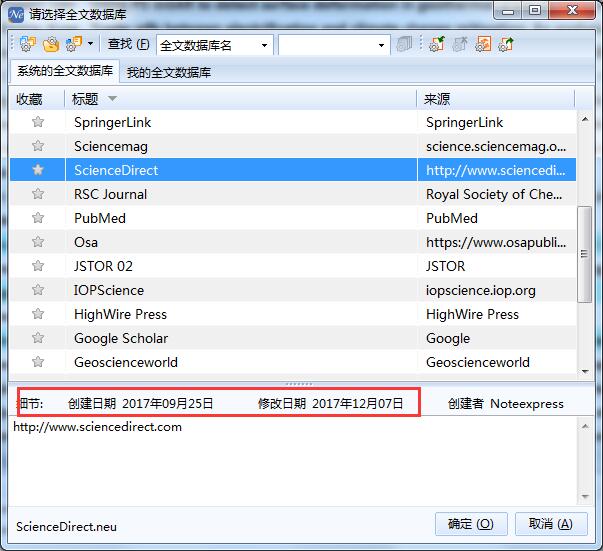The height and width of the screenshot is (551, 603).
Task: Click the NoteExpress app icon in title bar
Action: pyautogui.click(x=16, y=15)
